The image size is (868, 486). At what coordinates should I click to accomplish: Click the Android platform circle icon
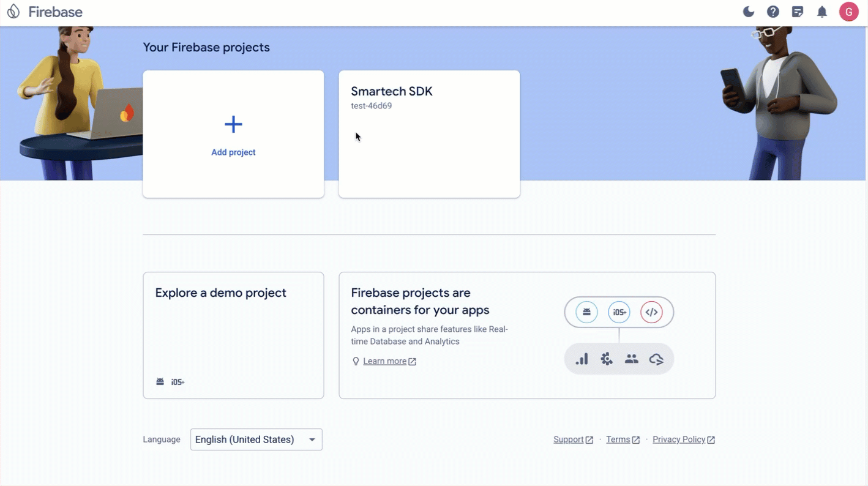(586, 312)
